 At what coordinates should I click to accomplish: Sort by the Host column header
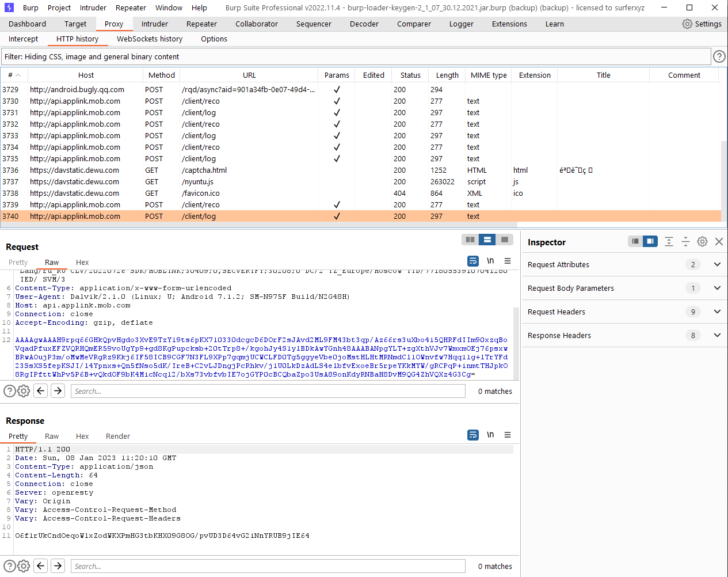point(86,75)
